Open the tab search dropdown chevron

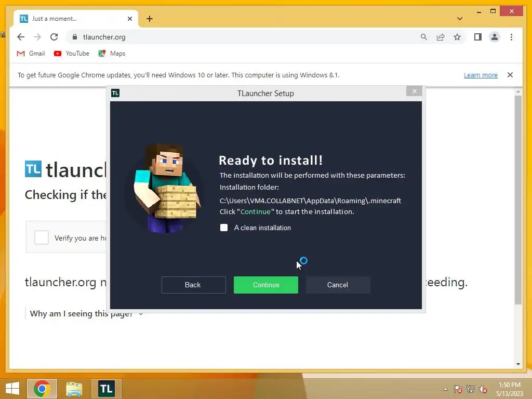point(459,19)
